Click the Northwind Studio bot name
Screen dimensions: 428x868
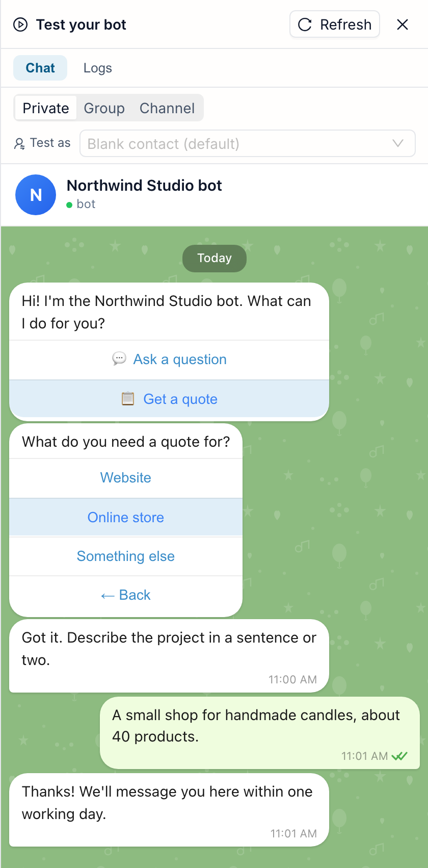(x=144, y=185)
